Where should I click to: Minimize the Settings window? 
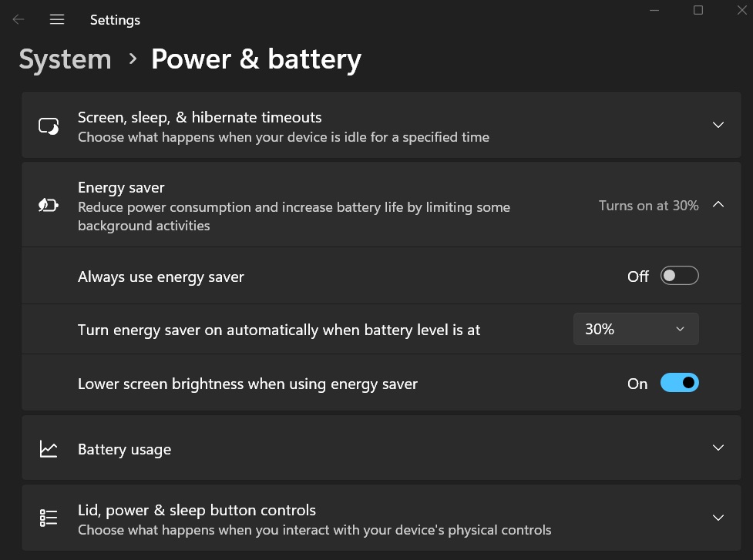tap(654, 10)
